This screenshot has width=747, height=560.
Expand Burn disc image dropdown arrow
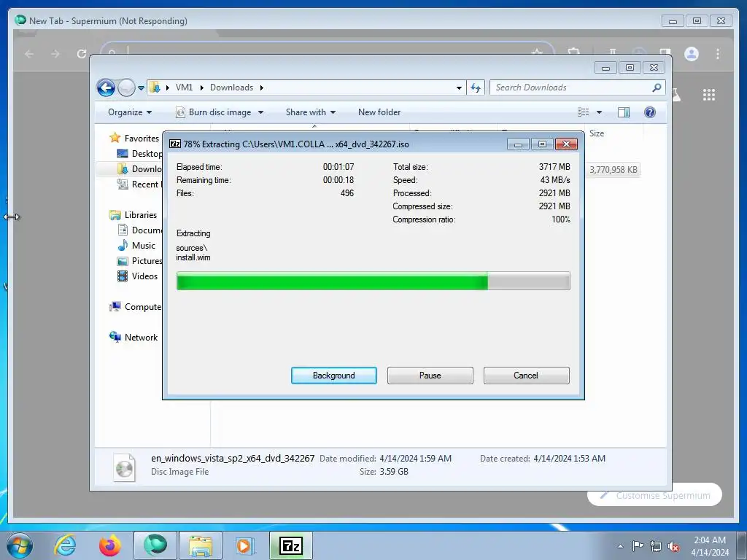click(x=260, y=112)
